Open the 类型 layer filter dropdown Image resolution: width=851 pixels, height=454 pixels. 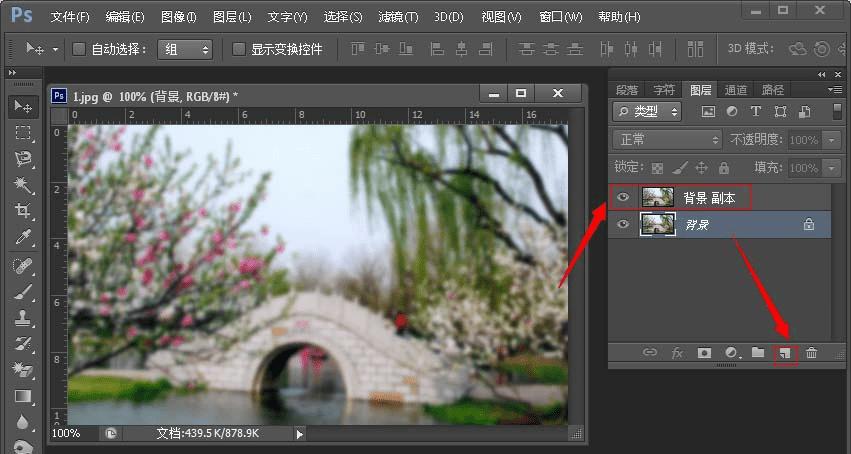click(647, 112)
